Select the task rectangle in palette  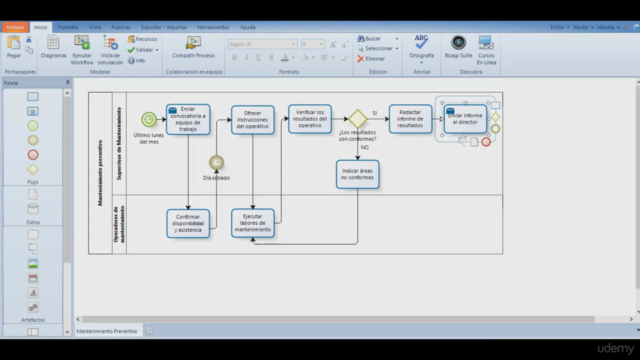coord(33,97)
